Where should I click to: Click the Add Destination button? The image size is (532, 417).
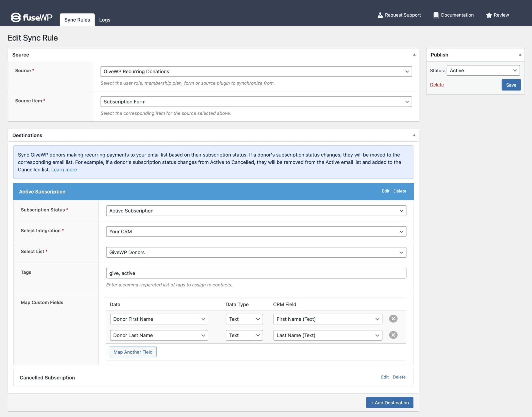click(x=389, y=403)
